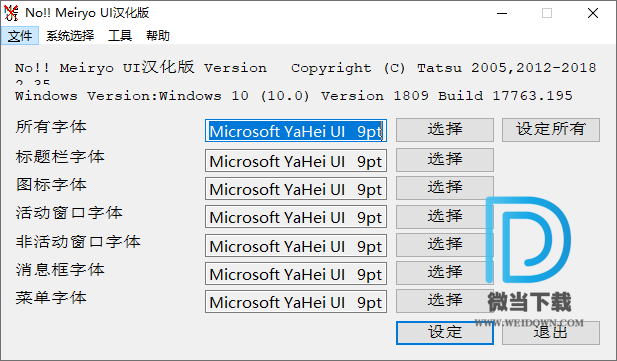The height and width of the screenshot is (361, 617).
Task: Click the 菜单字体 font field
Action: coord(296,302)
